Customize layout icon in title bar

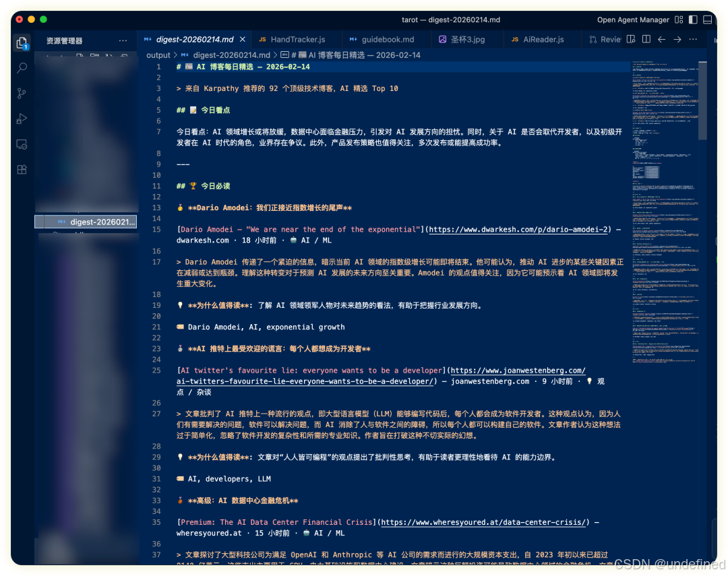point(679,20)
